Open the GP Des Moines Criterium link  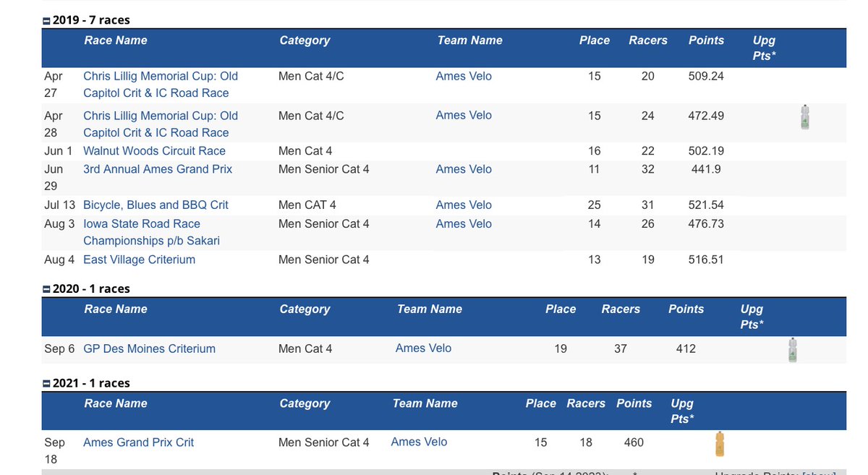(x=149, y=348)
